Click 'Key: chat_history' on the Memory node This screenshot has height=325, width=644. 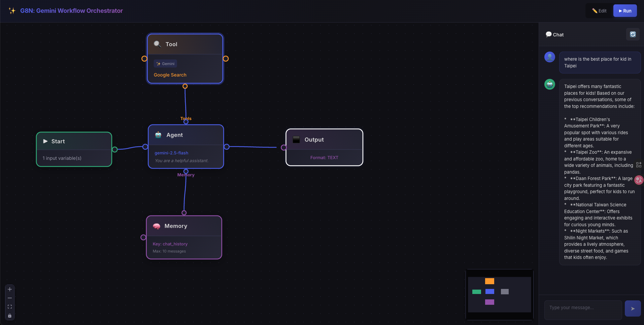[170, 244]
